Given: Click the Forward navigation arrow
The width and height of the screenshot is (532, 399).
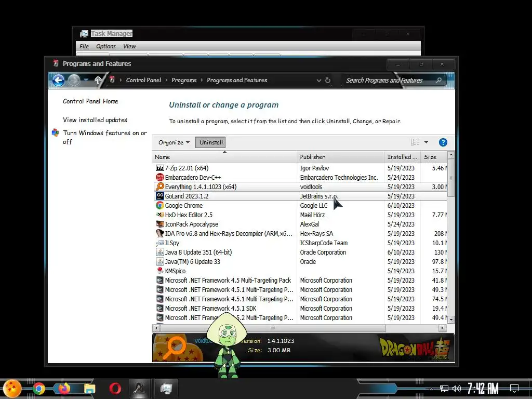Looking at the screenshot, I should click(74, 80).
